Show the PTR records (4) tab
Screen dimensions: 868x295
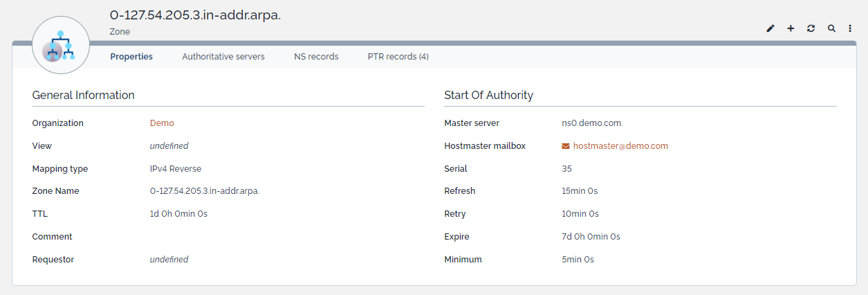(398, 57)
